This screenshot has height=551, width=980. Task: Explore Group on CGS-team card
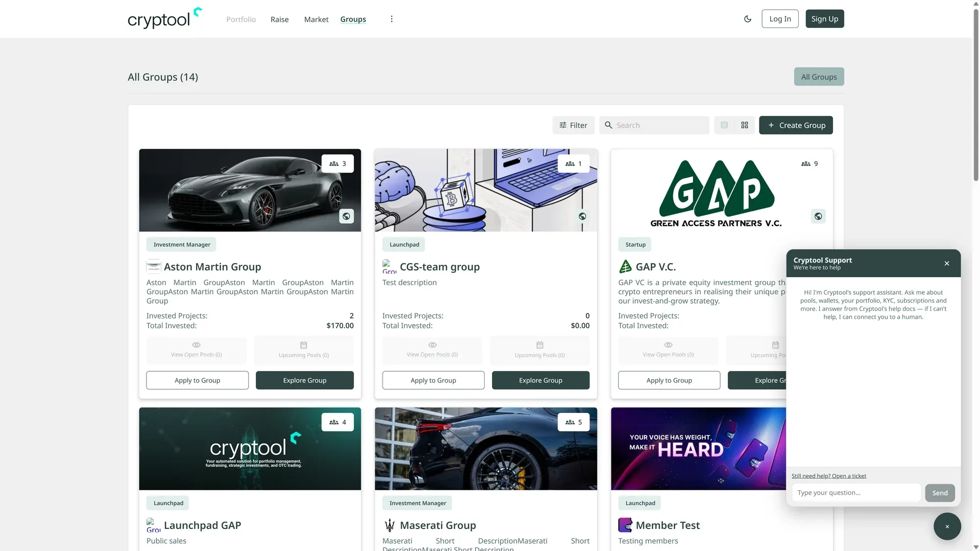(x=541, y=381)
